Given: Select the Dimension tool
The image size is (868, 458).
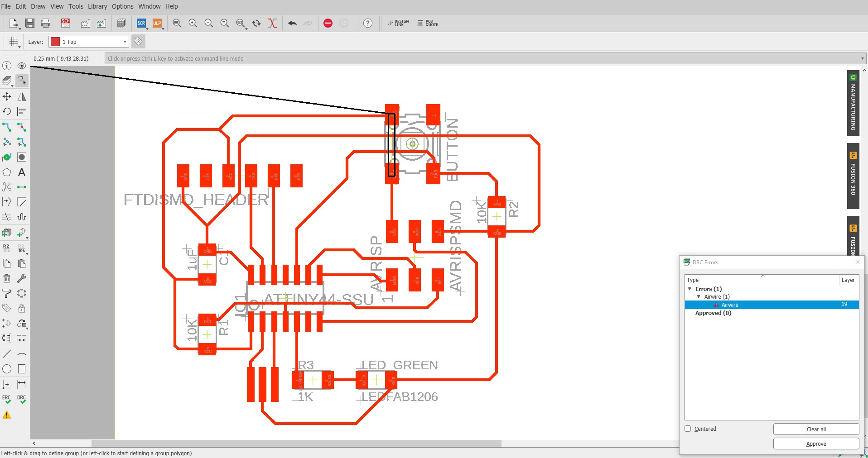Looking at the screenshot, I should point(22,384).
